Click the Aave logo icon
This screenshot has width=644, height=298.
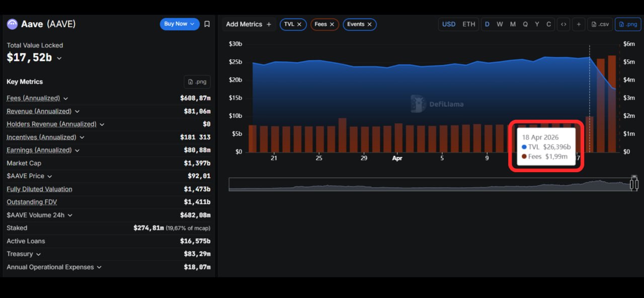pyautogui.click(x=12, y=24)
